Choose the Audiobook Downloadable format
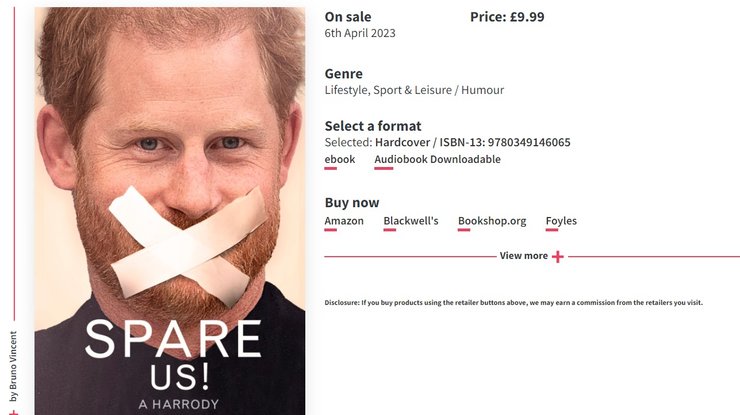 [437, 160]
